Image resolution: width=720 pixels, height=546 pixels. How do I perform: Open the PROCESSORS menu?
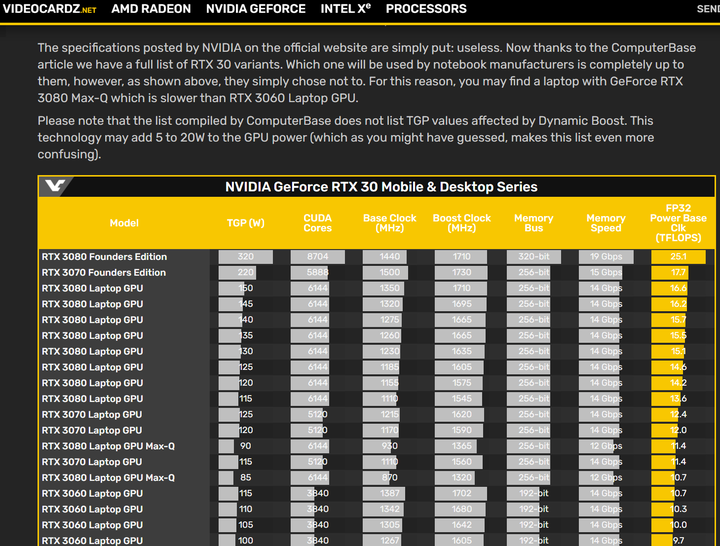[426, 9]
